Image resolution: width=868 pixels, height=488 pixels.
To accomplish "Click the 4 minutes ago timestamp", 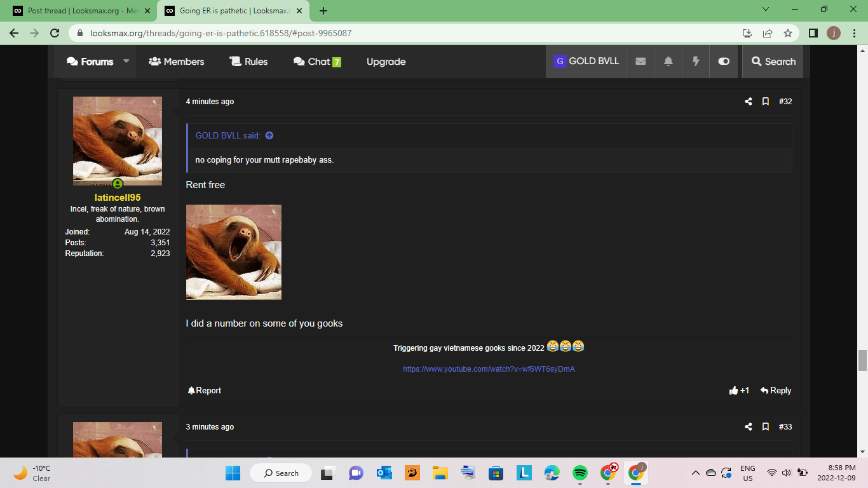I will pyautogui.click(x=210, y=102).
